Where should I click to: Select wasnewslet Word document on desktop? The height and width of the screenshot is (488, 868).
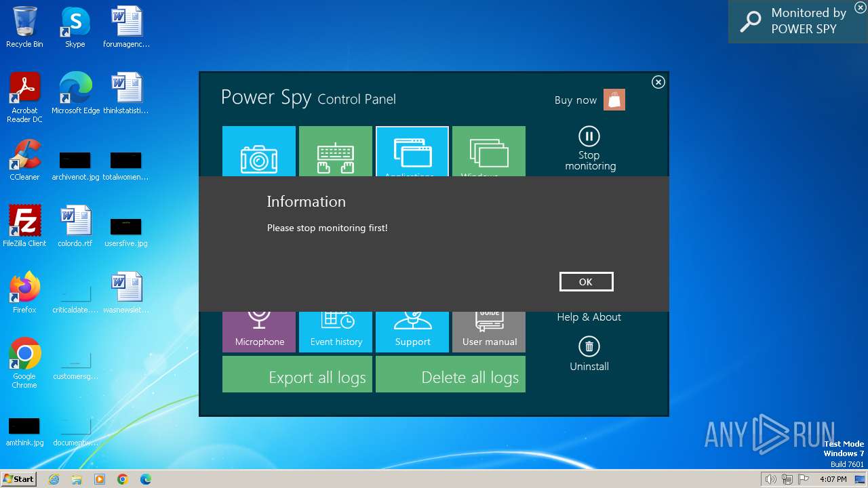[x=126, y=293]
